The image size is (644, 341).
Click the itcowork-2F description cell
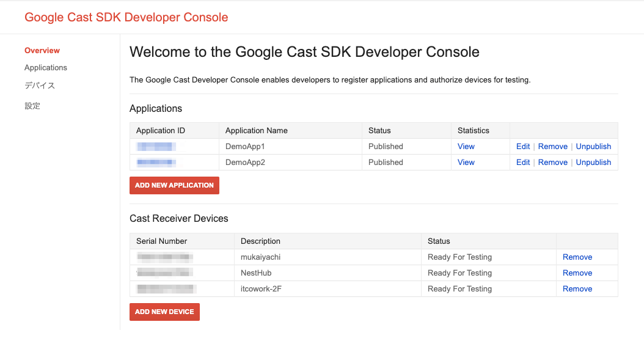tap(327, 289)
